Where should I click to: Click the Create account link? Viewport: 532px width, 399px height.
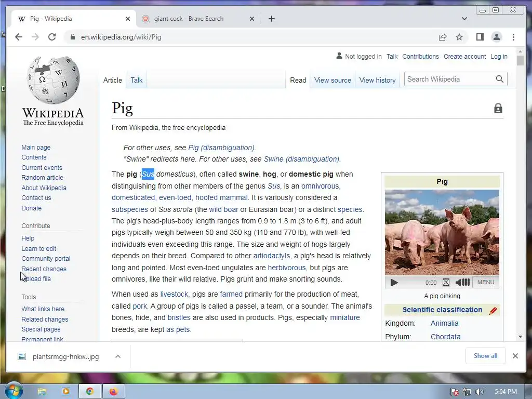click(464, 56)
